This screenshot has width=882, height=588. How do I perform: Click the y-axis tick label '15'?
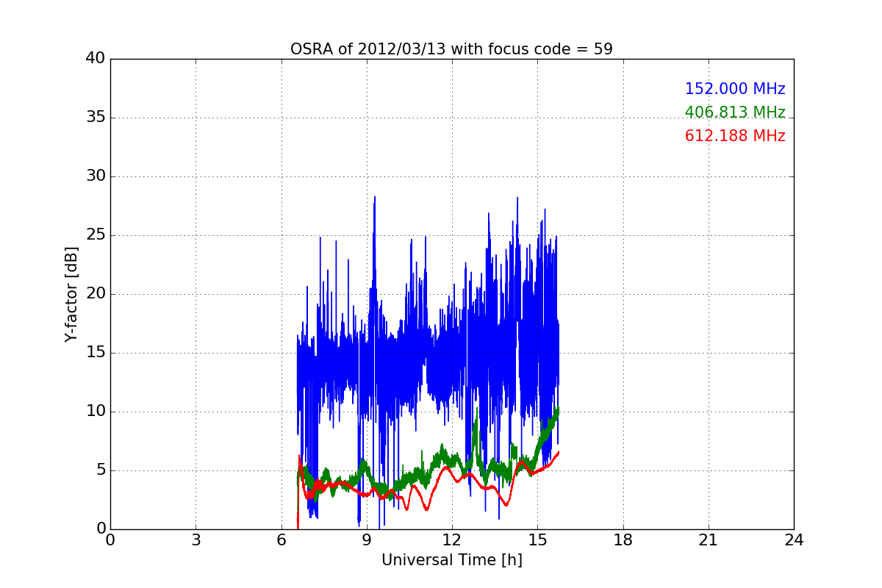coord(96,353)
